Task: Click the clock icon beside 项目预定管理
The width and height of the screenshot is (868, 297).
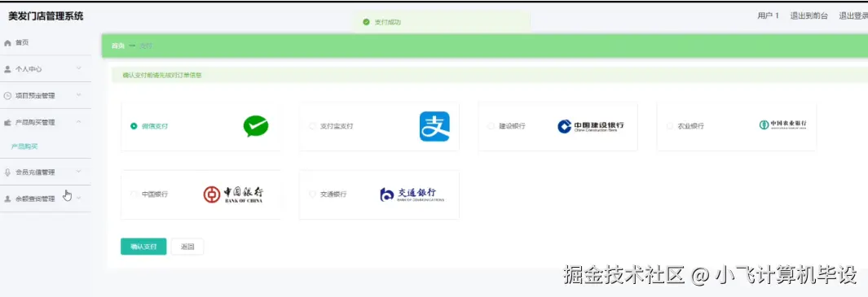Action: [8, 96]
